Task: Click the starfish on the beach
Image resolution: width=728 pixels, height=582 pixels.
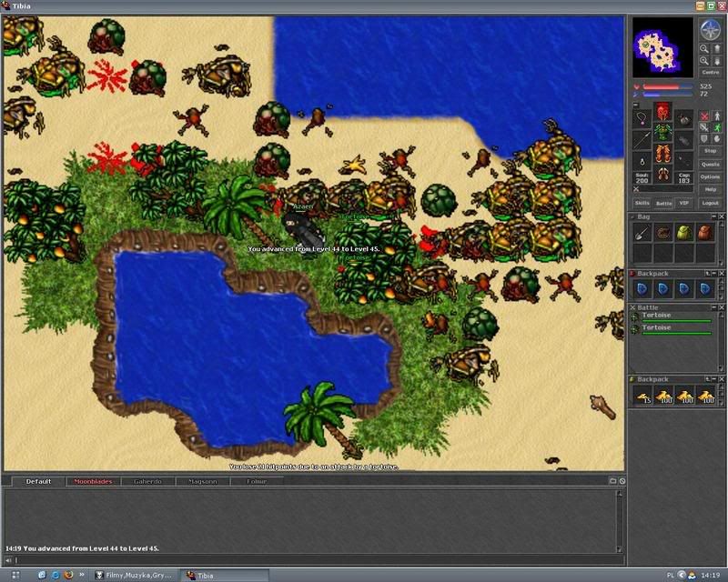Action: point(353,166)
